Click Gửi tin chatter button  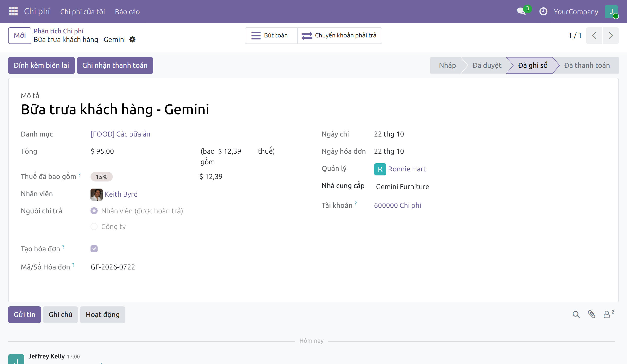tap(25, 314)
